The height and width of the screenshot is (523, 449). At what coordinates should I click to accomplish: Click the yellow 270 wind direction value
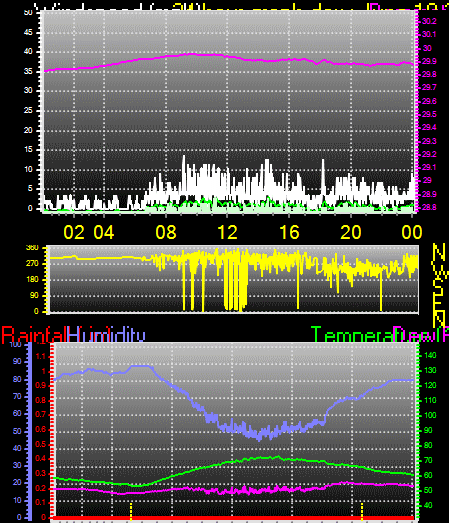(32, 264)
